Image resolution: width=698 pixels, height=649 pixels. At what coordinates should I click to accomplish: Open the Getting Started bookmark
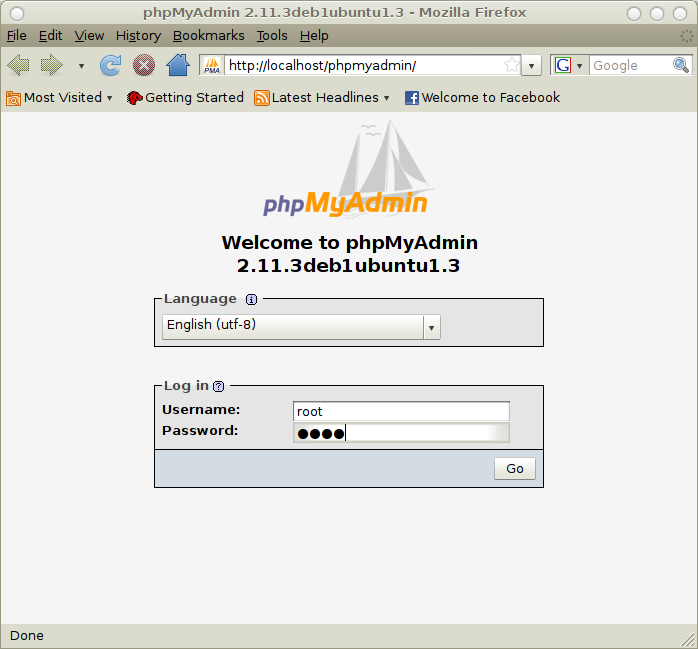[185, 97]
